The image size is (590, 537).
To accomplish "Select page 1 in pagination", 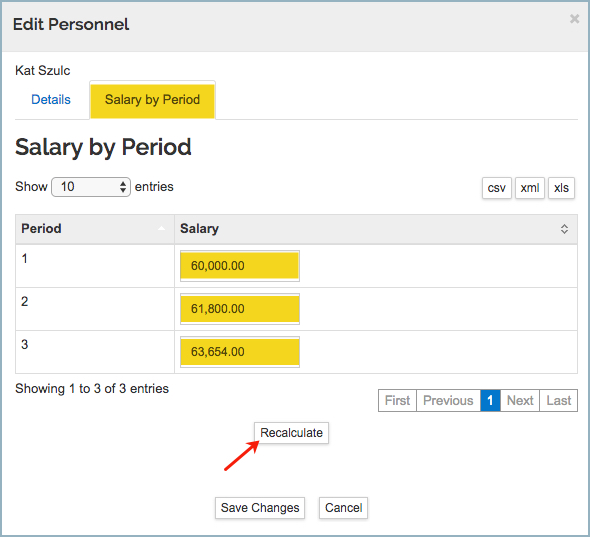I will [x=490, y=400].
